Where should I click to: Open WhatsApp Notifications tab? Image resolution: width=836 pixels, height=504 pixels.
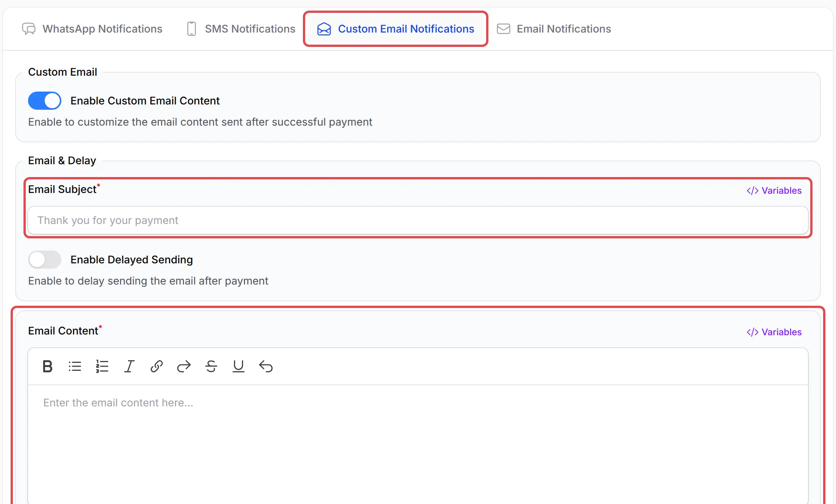(92, 29)
